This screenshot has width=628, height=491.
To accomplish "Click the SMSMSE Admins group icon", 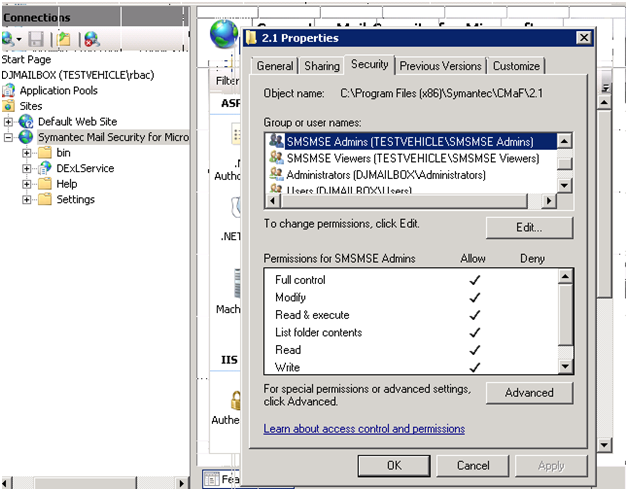I will point(276,141).
